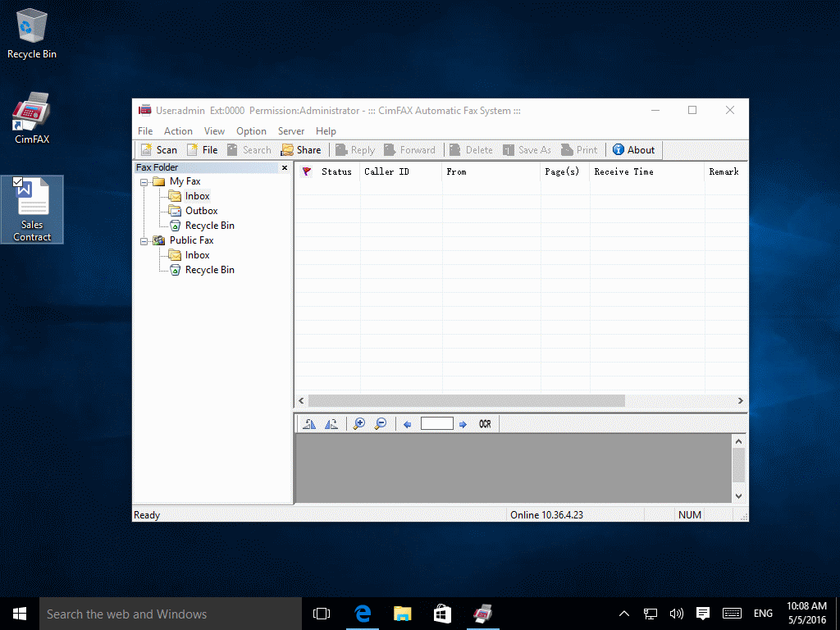Rotate the fax preview left

click(309, 424)
